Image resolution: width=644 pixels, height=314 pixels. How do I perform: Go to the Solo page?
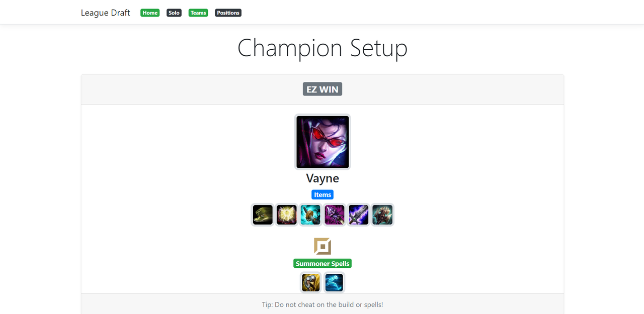click(x=174, y=13)
